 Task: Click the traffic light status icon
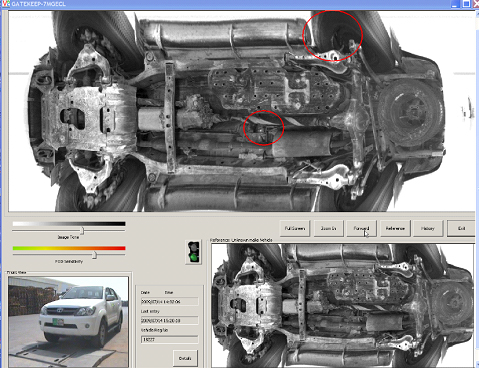tap(193, 252)
